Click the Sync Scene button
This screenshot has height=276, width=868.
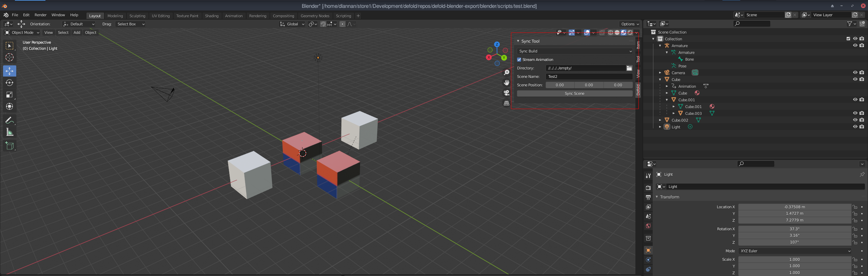pos(575,93)
